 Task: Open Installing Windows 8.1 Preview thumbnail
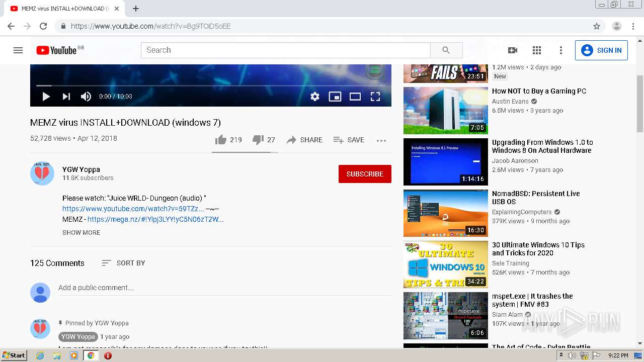[x=446, y=162]
